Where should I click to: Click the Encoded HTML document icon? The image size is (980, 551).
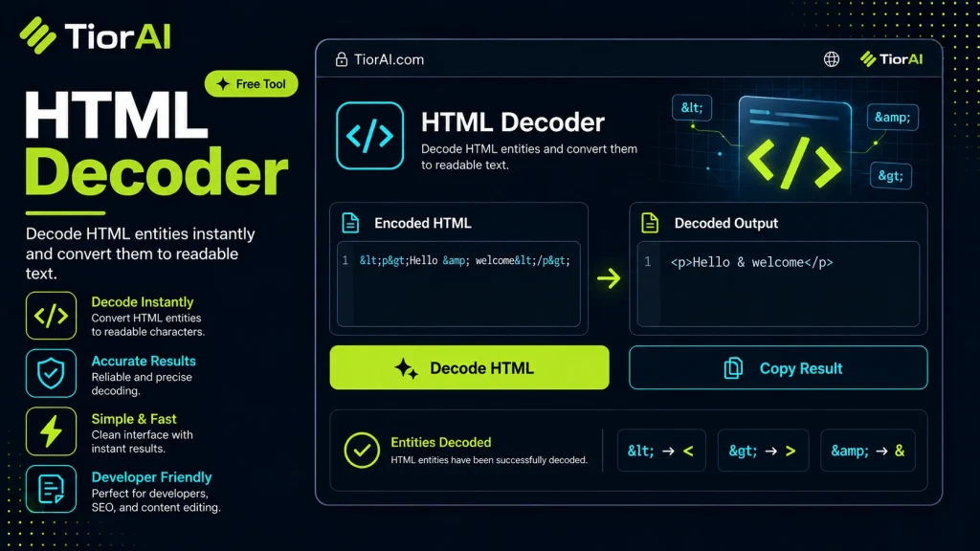[350, 223]
